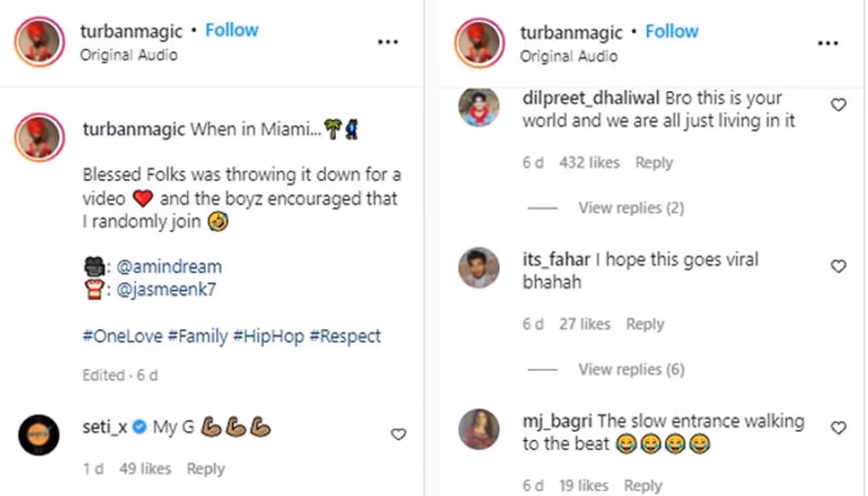Toggle the heart on its_fahar's comment
The image size is (868, 496).
[839, 267]
